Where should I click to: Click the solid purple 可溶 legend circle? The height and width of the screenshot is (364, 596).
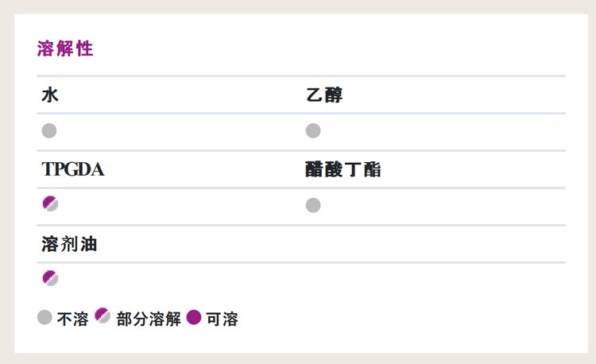pyautogui.click(x=194, y=317)
